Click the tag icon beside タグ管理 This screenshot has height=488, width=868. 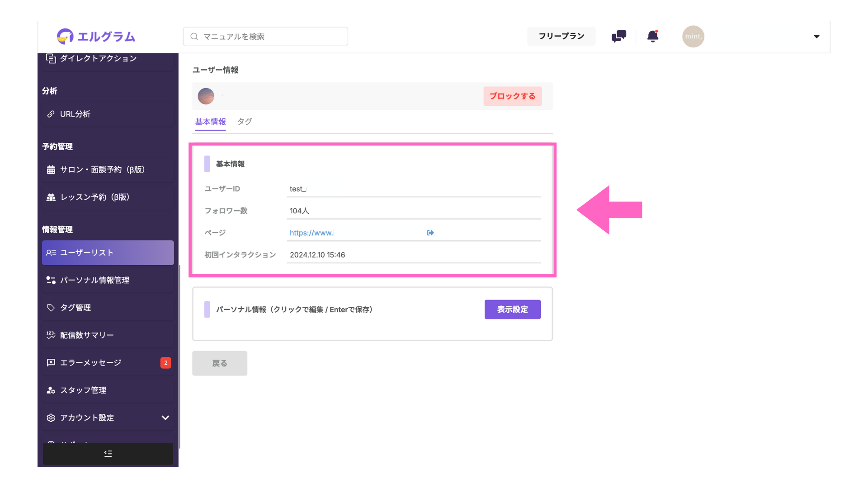(x=51, y=308)
